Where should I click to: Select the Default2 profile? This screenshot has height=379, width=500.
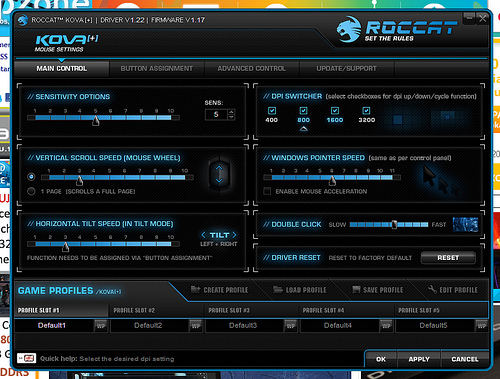148,326
